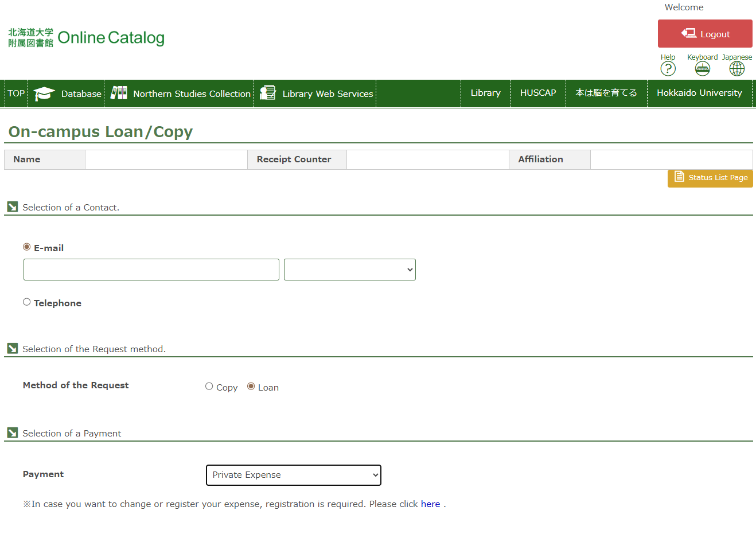Click the Northern Studies Collection books icon
This screenshot has width=756, height=538.
coord(119,93)
